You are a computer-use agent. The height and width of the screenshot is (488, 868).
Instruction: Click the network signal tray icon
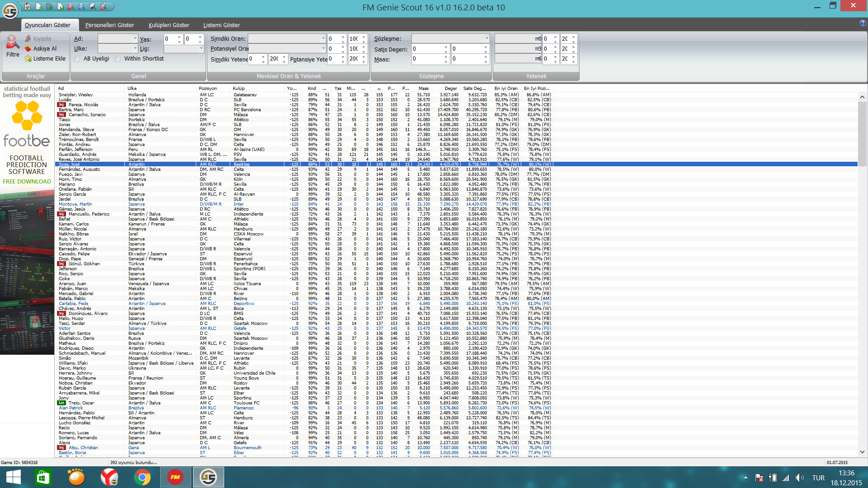point(786,478)
